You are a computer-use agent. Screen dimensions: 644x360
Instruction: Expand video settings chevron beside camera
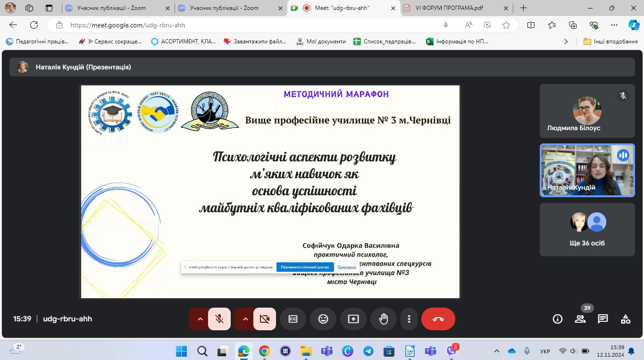(x=245, y=319)
